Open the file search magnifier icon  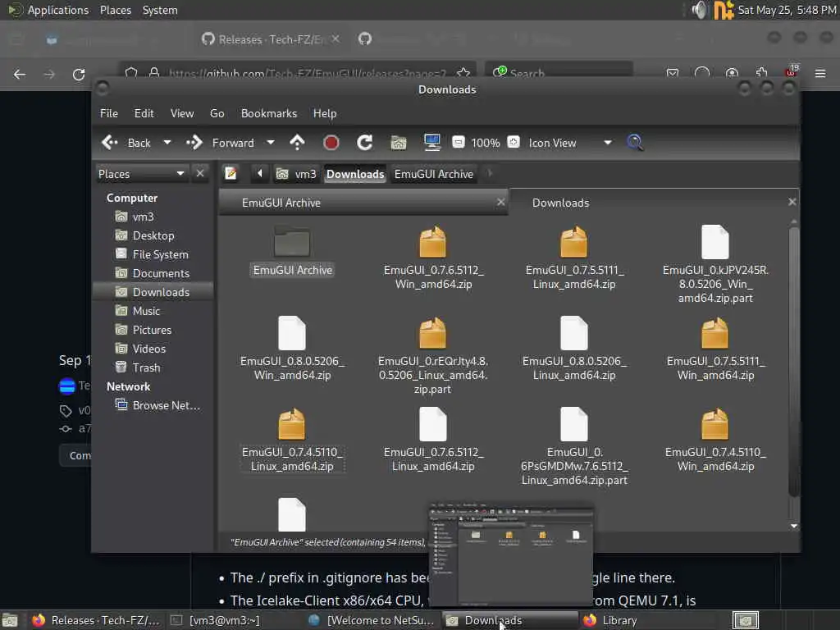[x=635, y=143]
